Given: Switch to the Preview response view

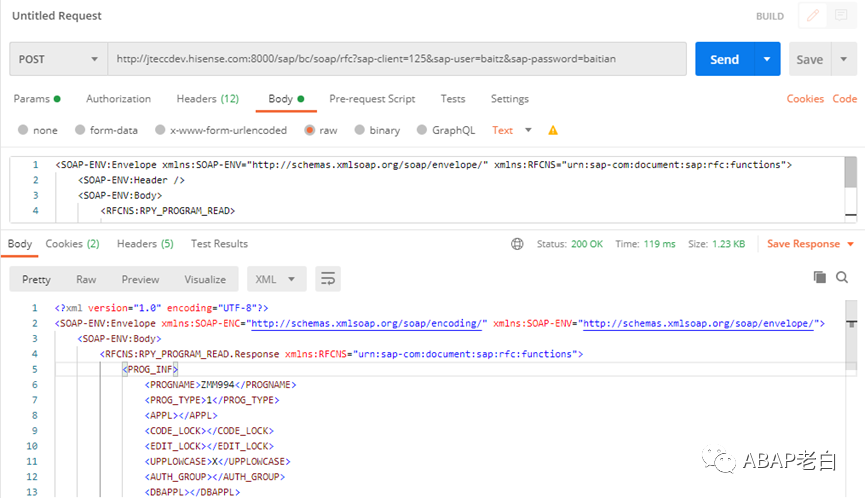Looking at the screenshot, I should point(140,279).
